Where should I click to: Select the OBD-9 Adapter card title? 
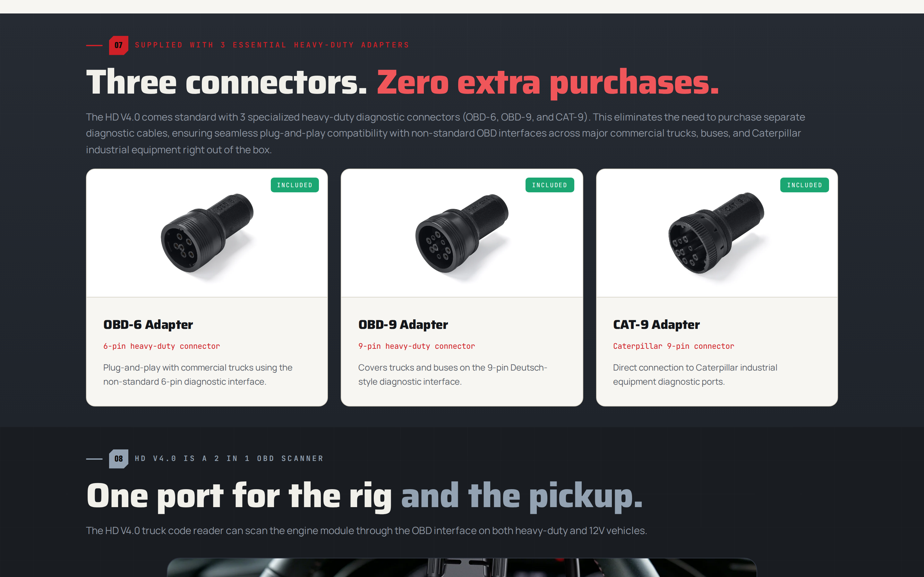point(403,325)
